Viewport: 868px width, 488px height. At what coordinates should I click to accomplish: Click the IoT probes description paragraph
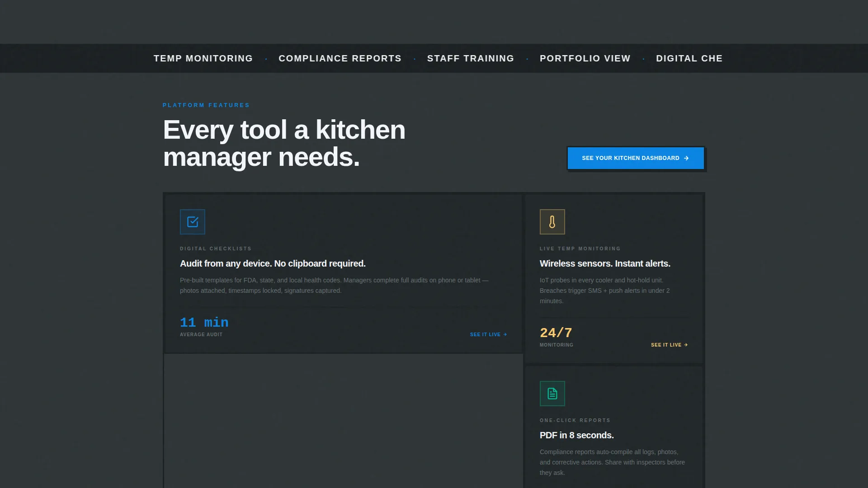tap(605, 291)
